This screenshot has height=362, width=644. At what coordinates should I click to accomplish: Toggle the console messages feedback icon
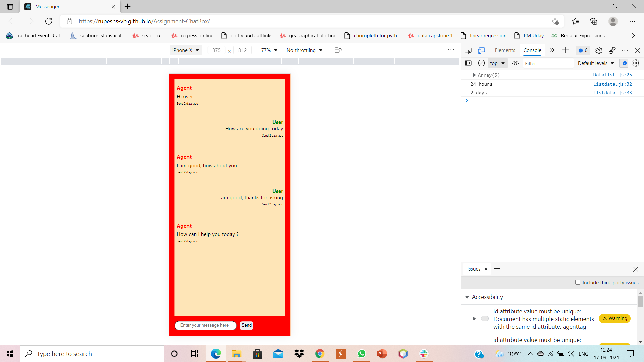coord(583,50)
